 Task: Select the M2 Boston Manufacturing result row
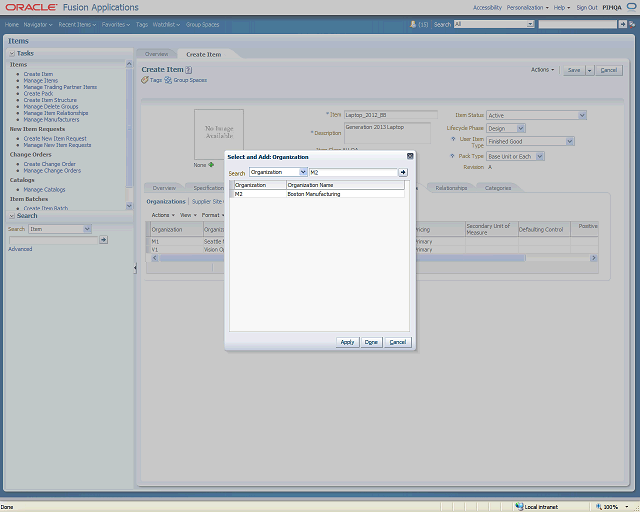click(x=317, y=194)
